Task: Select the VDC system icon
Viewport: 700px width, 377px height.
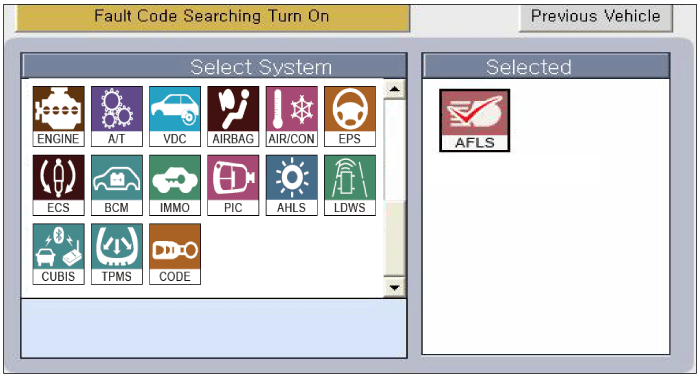Action: (175, 116)
